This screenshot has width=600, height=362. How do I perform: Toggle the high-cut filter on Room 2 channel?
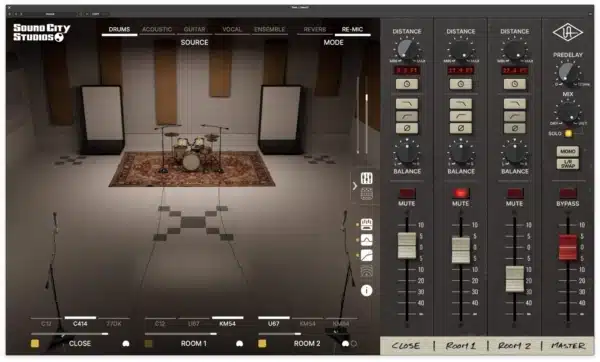(515, 104)
